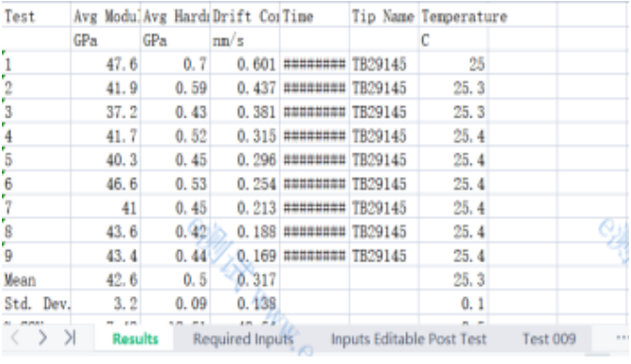This screenshot has width=631, height=364.
Task: Switch to the Results sheet tab
Action: coord(135,339)
